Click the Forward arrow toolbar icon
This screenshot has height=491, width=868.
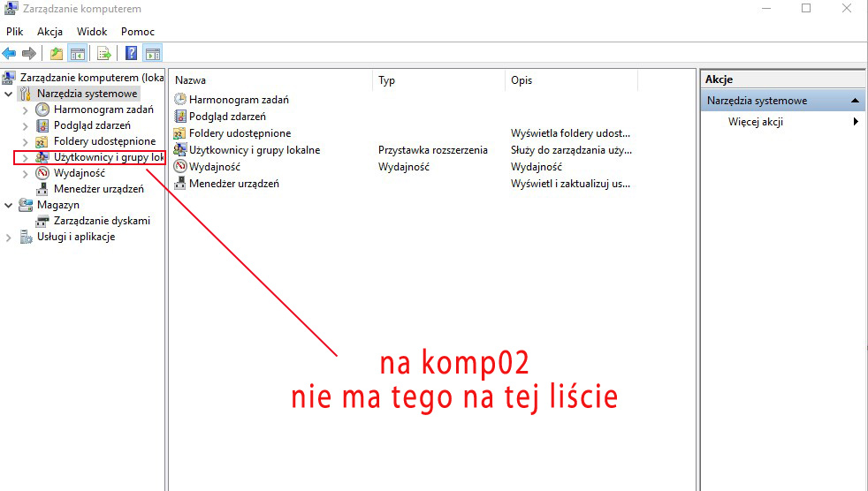click(x=29, y=54)
